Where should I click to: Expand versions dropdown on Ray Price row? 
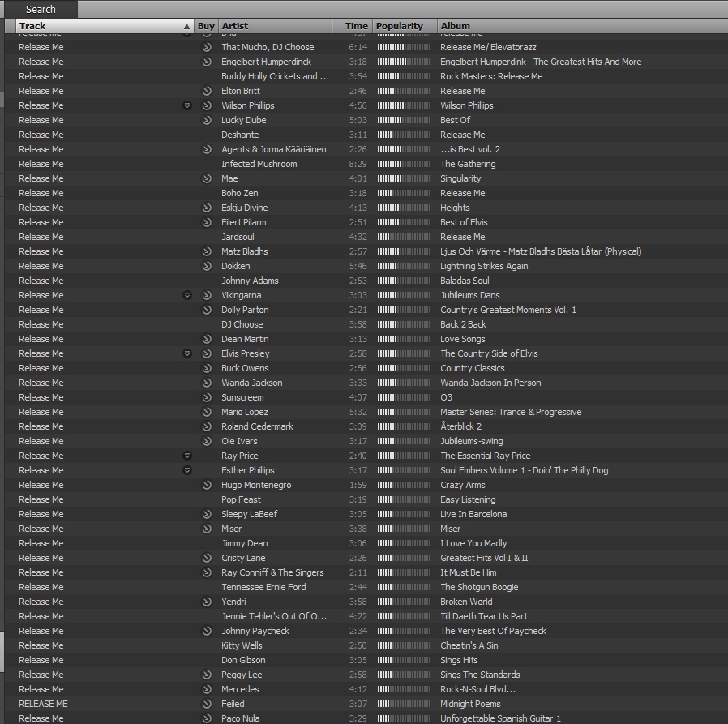coord(187,456)
